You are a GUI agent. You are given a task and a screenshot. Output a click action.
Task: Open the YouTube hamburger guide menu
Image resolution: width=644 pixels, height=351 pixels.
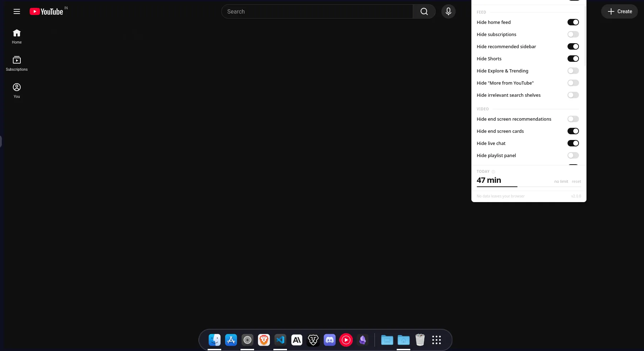pos(17,11)
